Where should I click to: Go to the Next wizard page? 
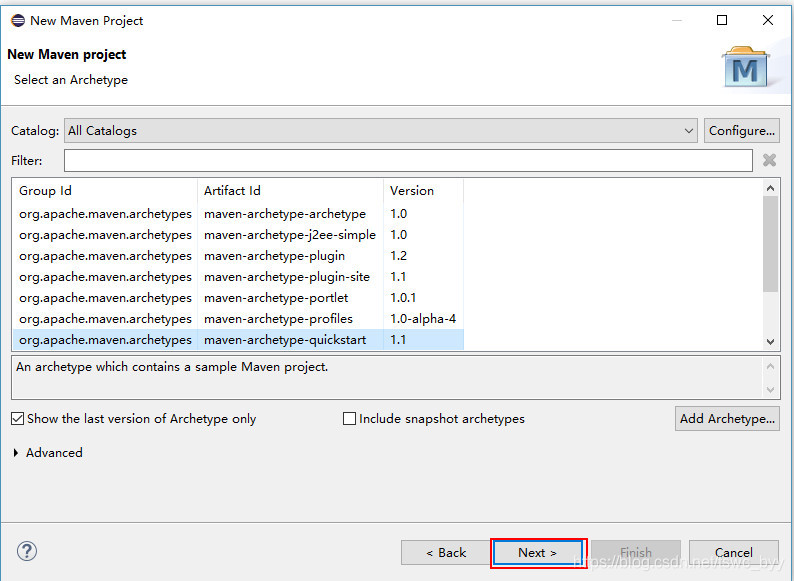click(x=538, y=552)
